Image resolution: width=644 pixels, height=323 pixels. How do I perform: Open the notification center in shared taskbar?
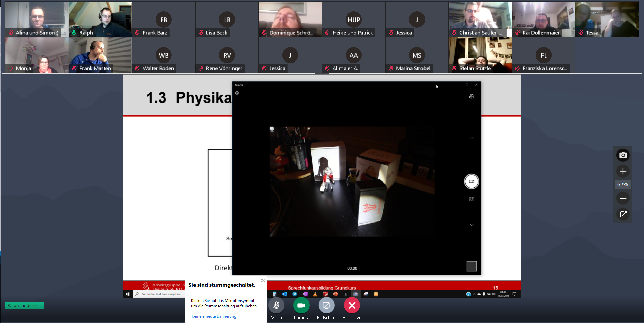pos(514,294)
